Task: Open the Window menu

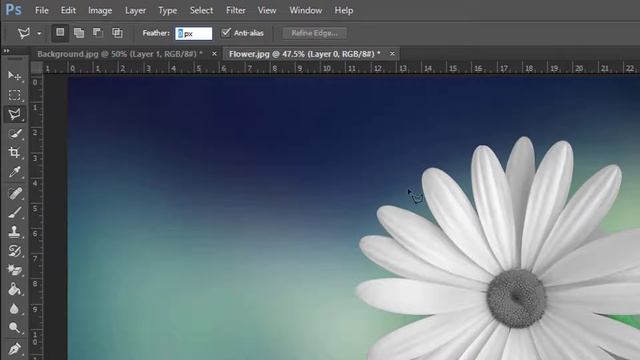Action: tap(305, 11)
